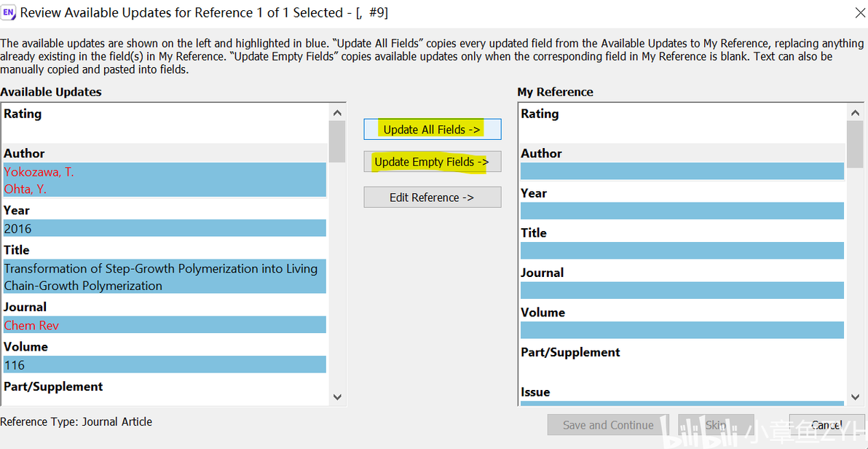Click the EndNote app icon in title bar
The height and width of the screenshot is (449, 868).
pyautogui.click(x=9, y=12)
